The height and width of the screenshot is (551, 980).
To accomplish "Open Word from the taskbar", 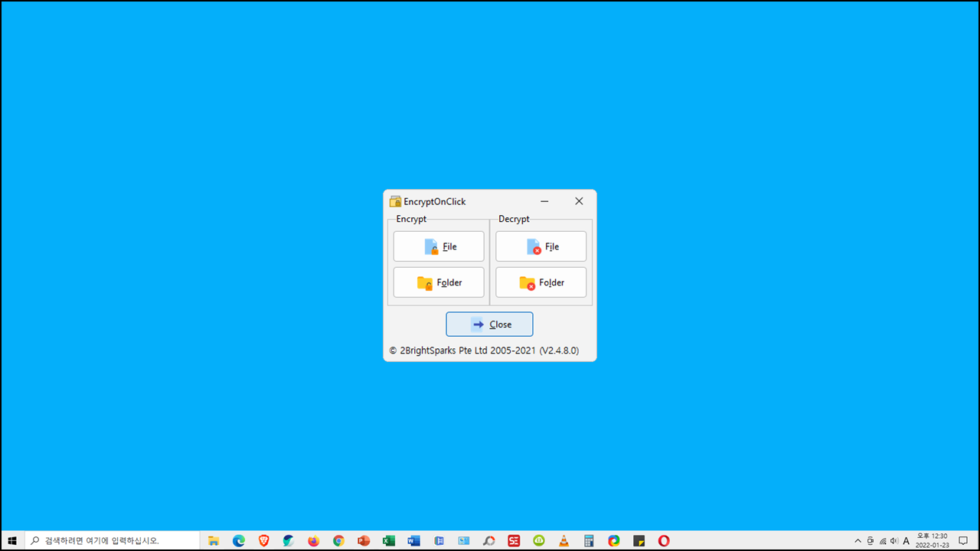I will coord(414,541).
